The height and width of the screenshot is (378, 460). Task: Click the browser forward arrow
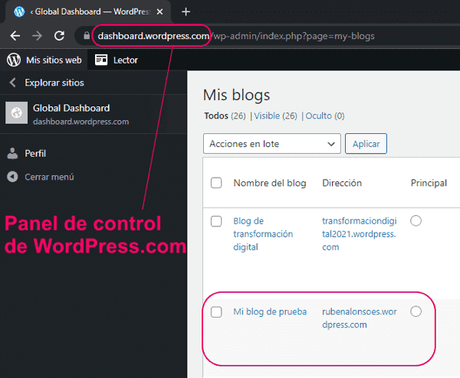(x=37, y=36)
